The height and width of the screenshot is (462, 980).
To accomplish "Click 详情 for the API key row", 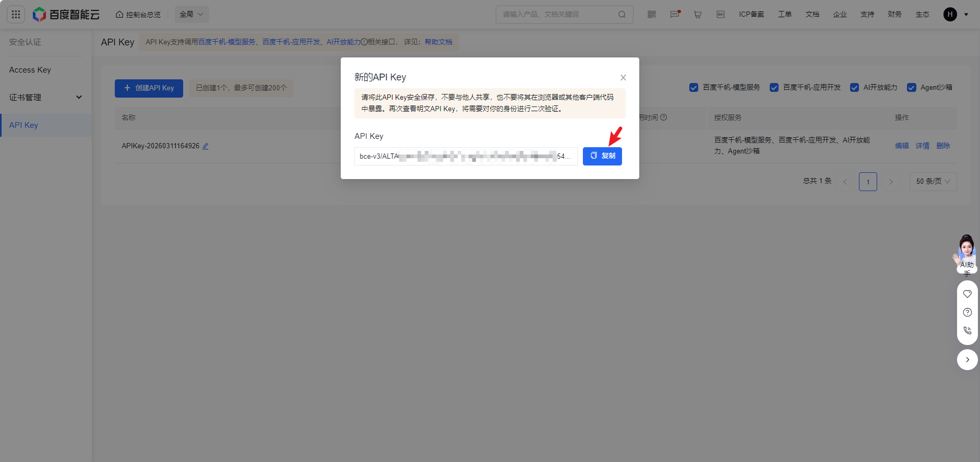I will tap(923, 146).
